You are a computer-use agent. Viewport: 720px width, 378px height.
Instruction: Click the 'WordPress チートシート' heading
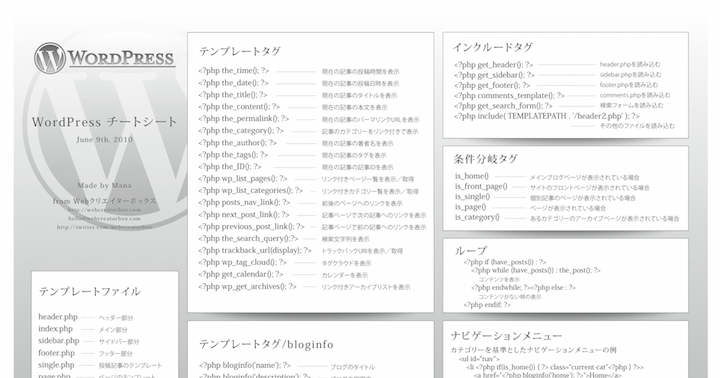coord(104,122)
